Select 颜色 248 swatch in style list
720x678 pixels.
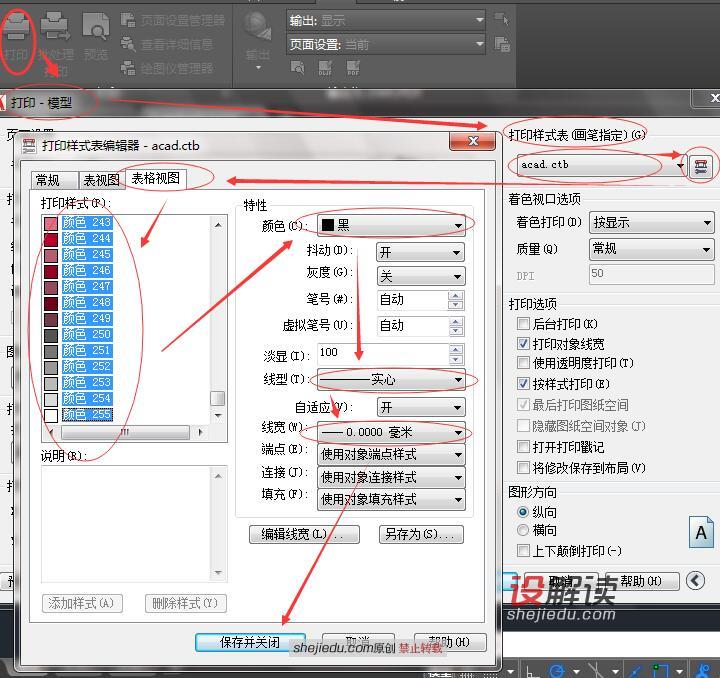[x=51, y=303]
